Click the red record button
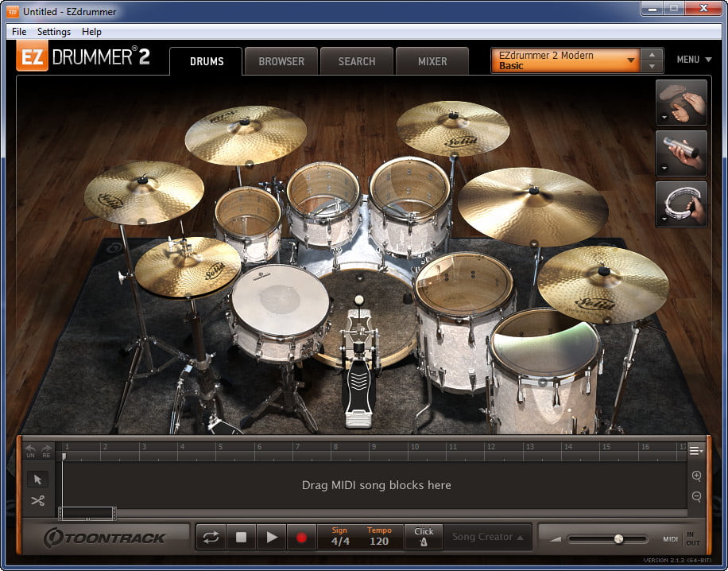Screen dimensions: 728x571 [301, 538]
